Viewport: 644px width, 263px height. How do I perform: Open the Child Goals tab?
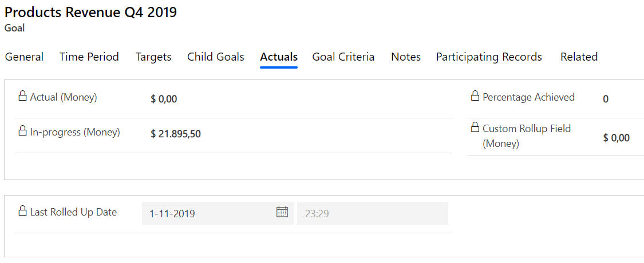[x=216, y=57]
